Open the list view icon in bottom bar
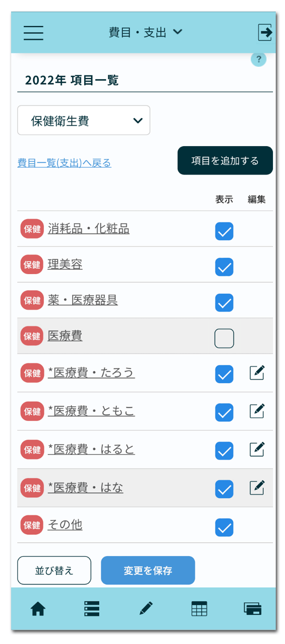The height and width of the screenshot is (644, 285). click(92, 609)
